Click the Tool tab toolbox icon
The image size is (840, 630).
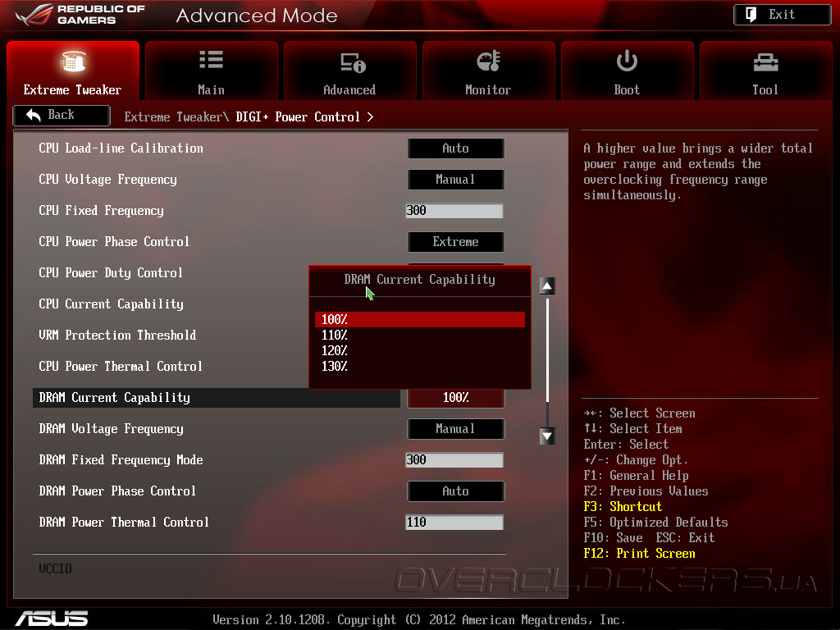point(765,62)
